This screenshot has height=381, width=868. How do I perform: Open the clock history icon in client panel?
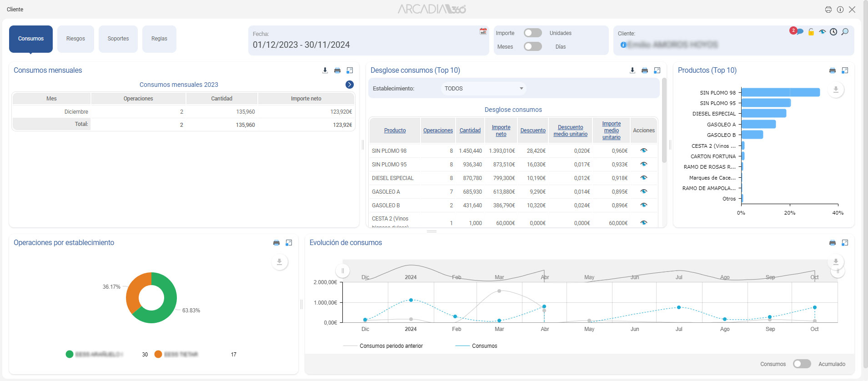click(x=833, y=32)
